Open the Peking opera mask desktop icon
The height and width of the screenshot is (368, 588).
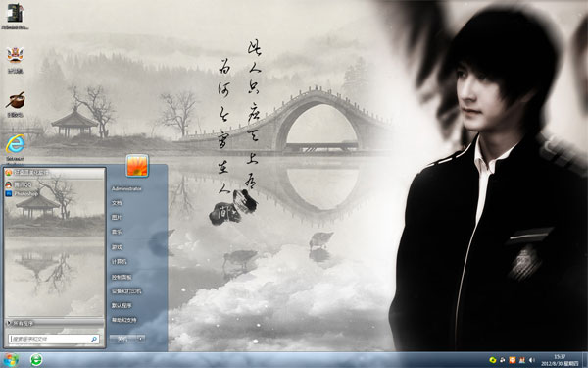click(15, 59)
